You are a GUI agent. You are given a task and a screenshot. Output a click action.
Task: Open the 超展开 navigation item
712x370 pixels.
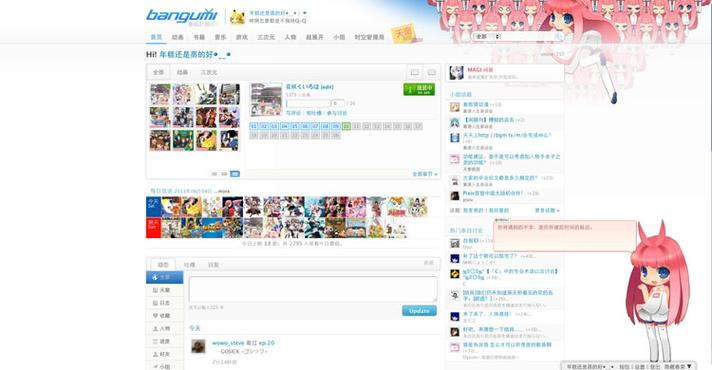(x=315, y=37)
